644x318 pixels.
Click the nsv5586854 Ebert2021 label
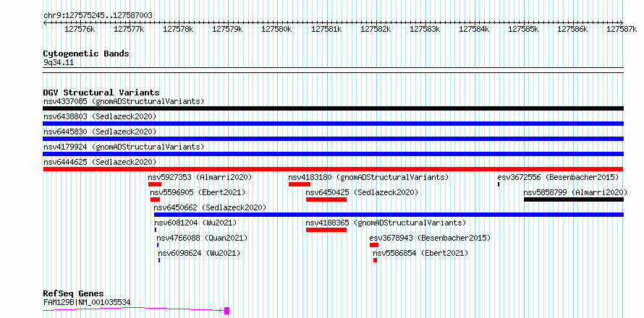pyautogui.click(x=420, y=253)
